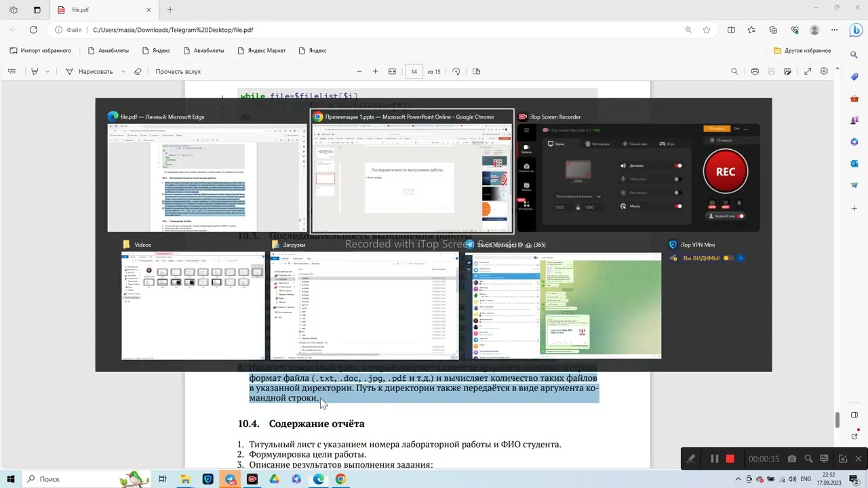The height and width of the screenshot is (488, 868).
Task: Click the fit to width icon
Action: [x=392, y=71]
